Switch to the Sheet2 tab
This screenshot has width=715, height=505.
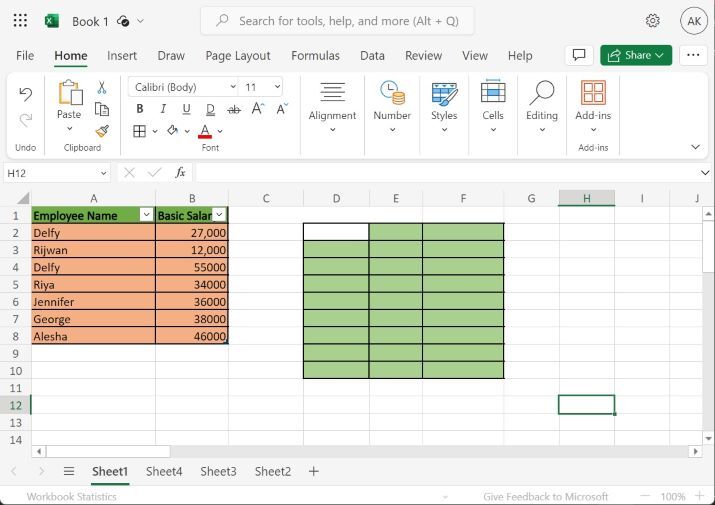pos(273,471)
